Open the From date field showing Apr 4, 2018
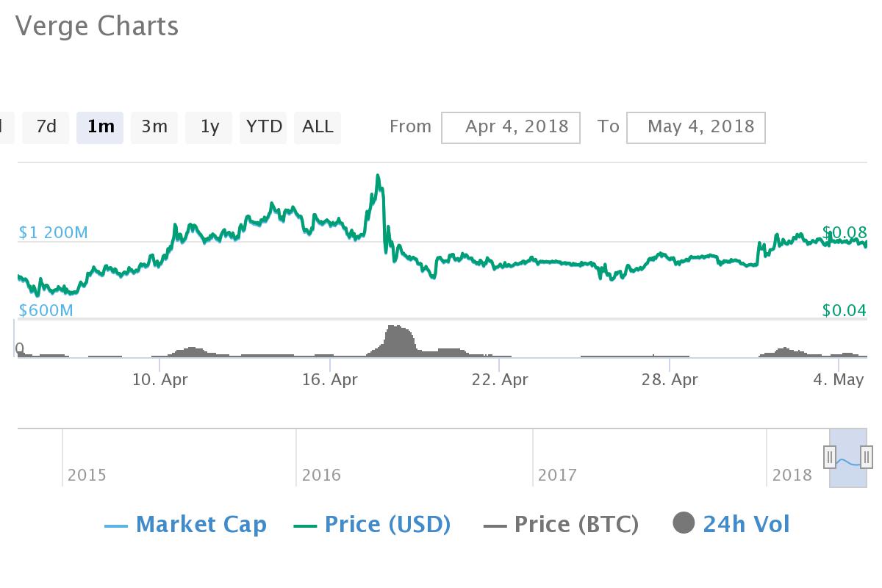 pyautogui.click(x=510, y=126)
